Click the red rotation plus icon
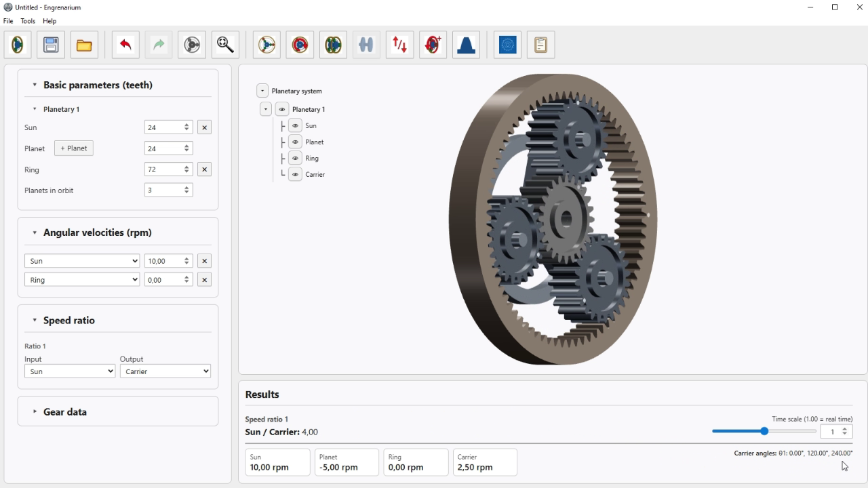Viewport: 868px width, 488px height. [x=433, y=45]
